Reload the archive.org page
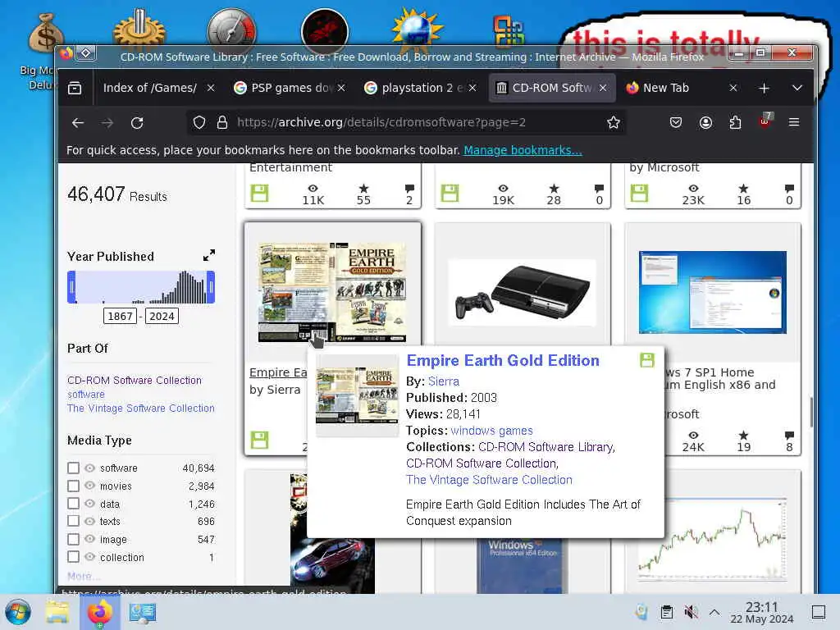Screen dimensions: 840x630 click(137, 123)
